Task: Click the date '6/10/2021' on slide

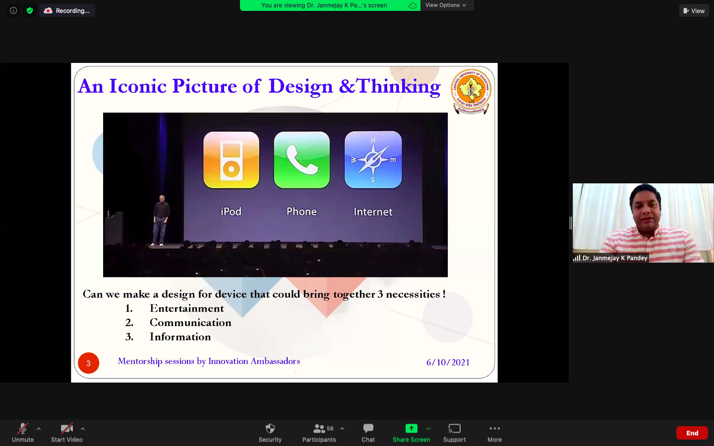Action: point(448,363)
